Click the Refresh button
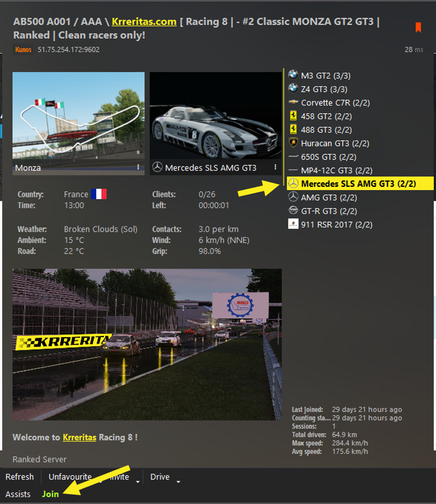This screenshot has height=504, width=436. coord(19,477)
